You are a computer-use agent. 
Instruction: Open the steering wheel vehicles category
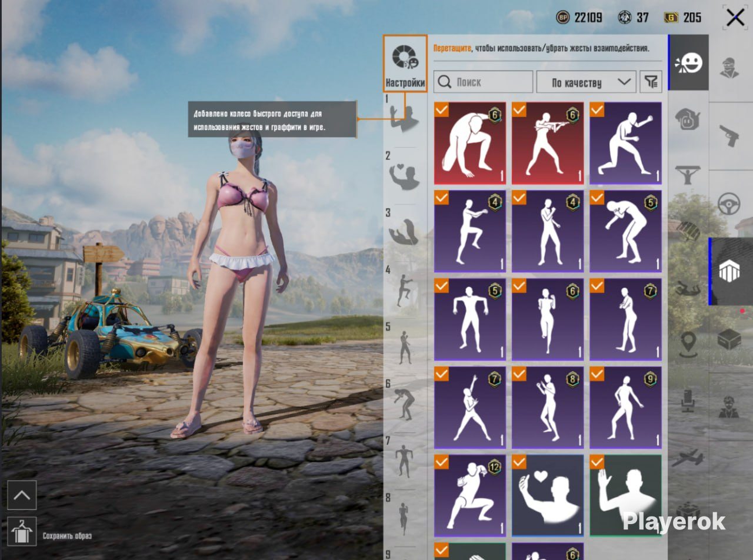tap(729, 204)
